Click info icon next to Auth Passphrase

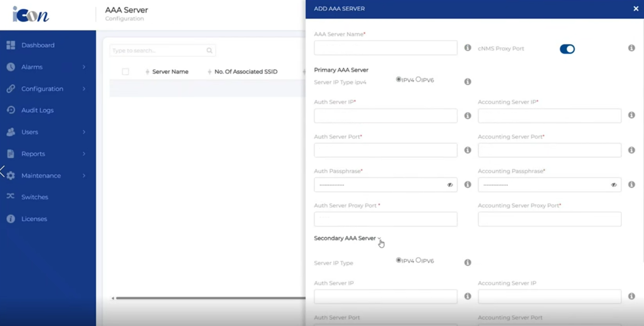tap(468, 184)
